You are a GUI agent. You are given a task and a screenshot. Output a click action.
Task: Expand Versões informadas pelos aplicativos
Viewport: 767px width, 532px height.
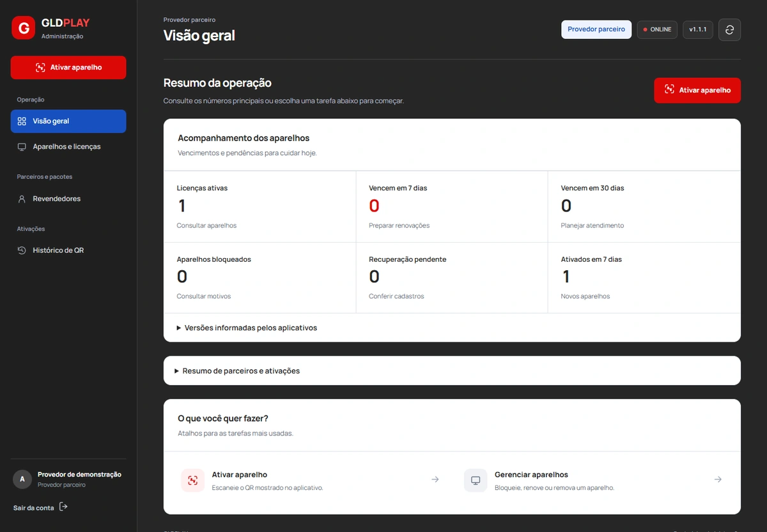(x=452, y=328)
